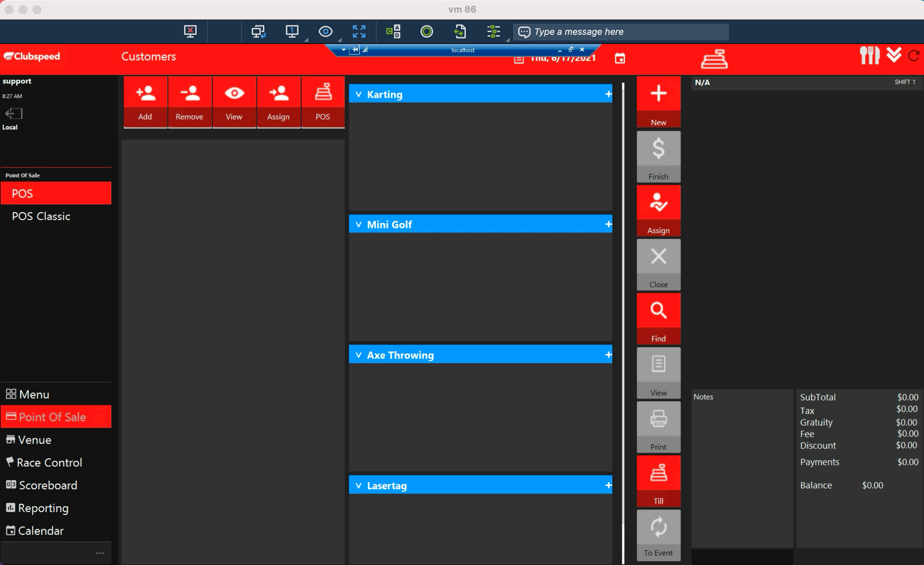This screenshot has height=565, width=924.
Task: Click the logout arrow icon above Local
Action: pos(14,113)
